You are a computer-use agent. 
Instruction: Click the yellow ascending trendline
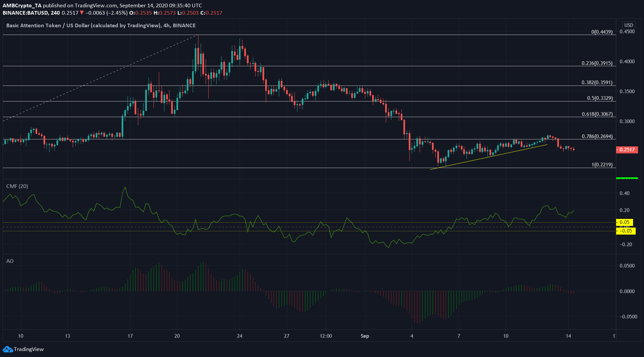coord(488,157)
